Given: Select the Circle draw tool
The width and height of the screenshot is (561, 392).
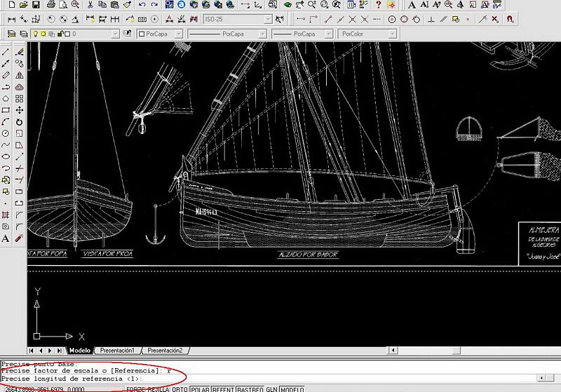Looking at the screenshot, I should tap(6, 133).
